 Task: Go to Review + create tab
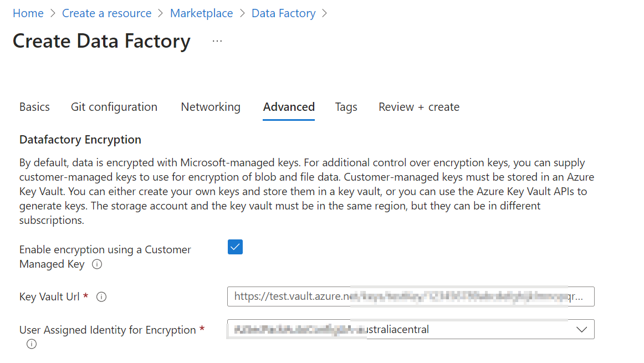[418, 106]
